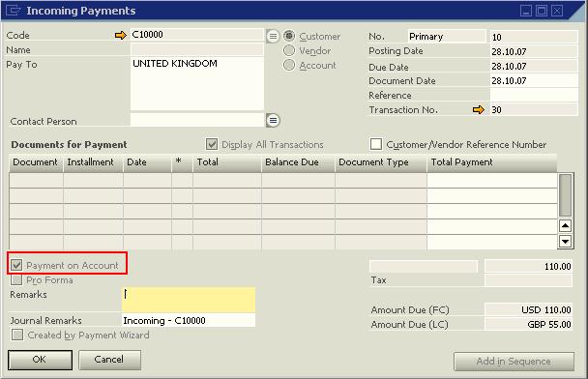Select the Account radio button
The image size is (588, 379).
pyautogui.click(x=289, y=65)
